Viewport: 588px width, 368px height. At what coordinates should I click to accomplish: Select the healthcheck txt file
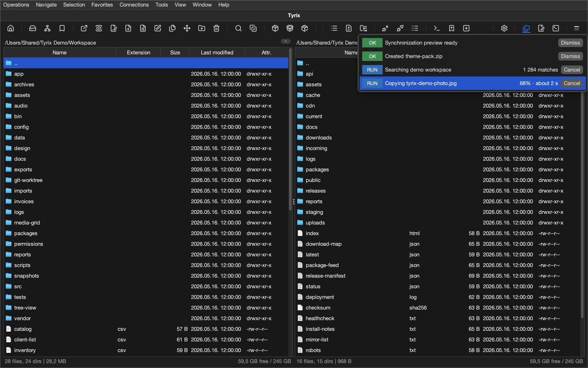click(x=437, y=319)
